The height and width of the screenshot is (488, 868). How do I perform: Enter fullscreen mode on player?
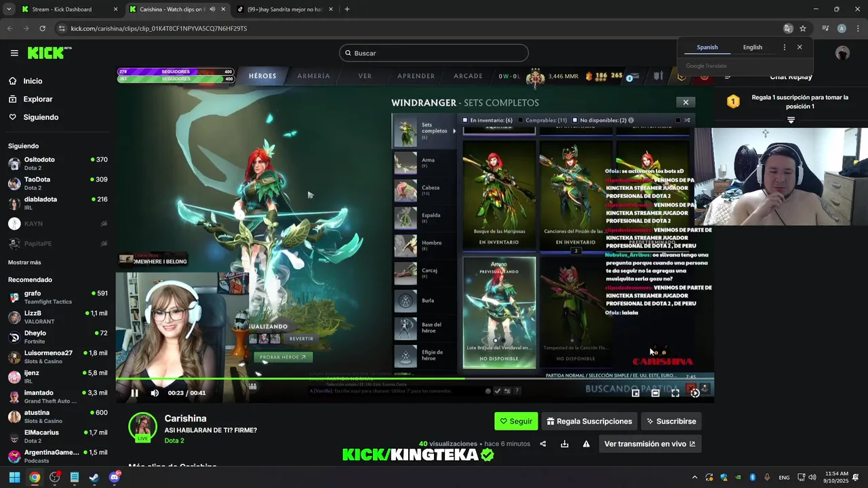(x=675, y=392)
